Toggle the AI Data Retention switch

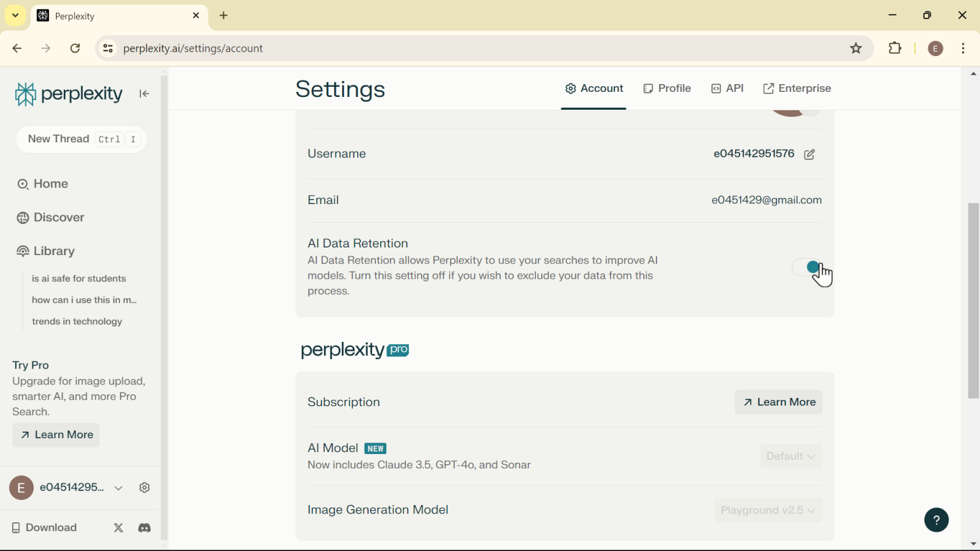coord(807,268)
